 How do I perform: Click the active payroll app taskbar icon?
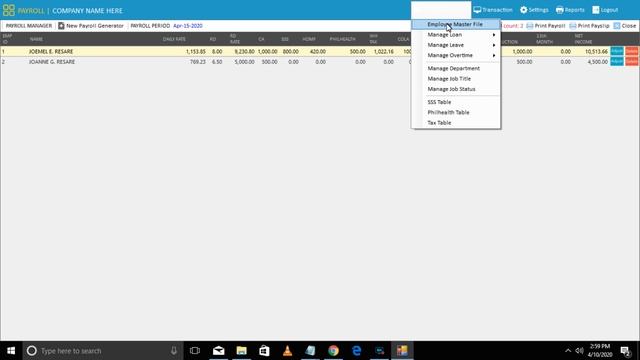(x=402, y=351)
